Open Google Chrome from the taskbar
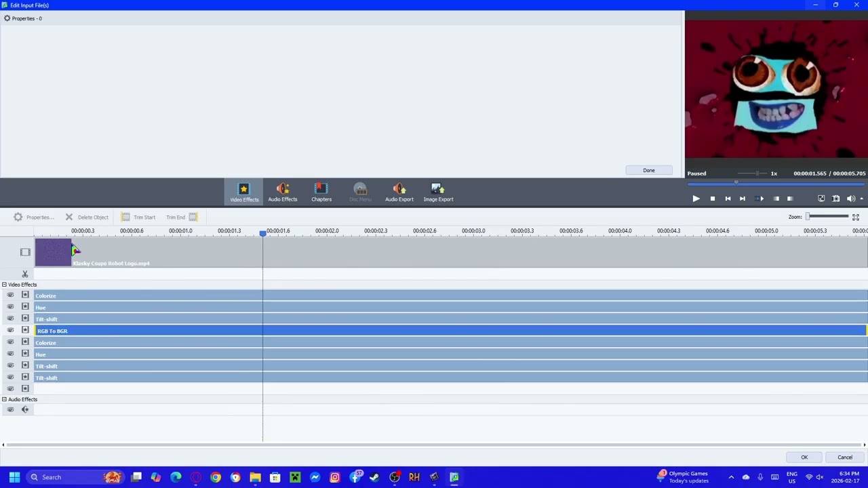 pyautogui.click(x=216, y=477)
